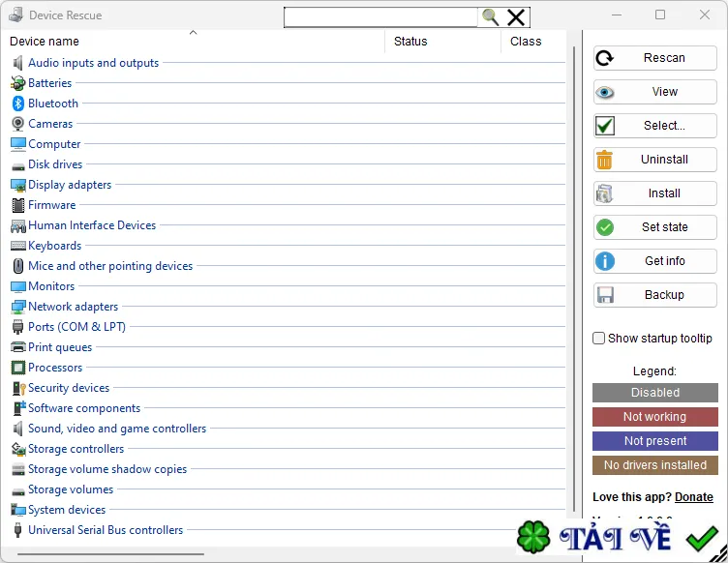Screen dimensions: 728x563
Task: Click the Rescan button
Action: click(x=654, y=58)
